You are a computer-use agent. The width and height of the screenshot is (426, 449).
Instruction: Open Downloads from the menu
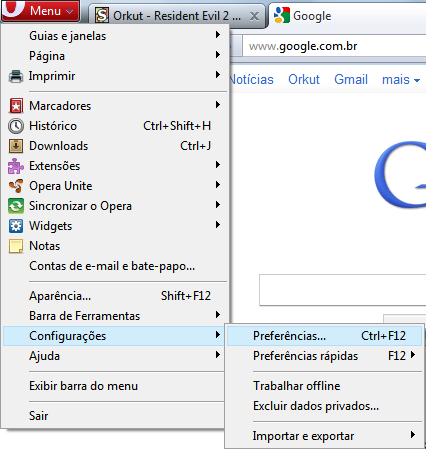[115, 146]
